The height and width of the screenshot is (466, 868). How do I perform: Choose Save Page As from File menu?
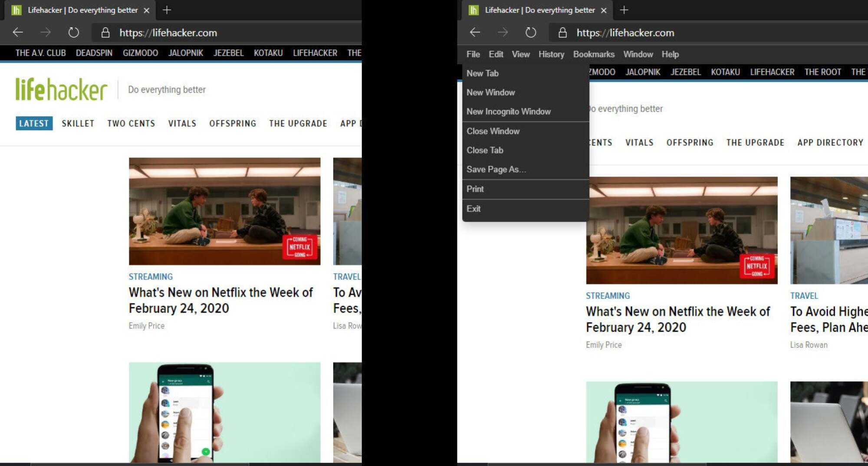[x=526, y=169]
